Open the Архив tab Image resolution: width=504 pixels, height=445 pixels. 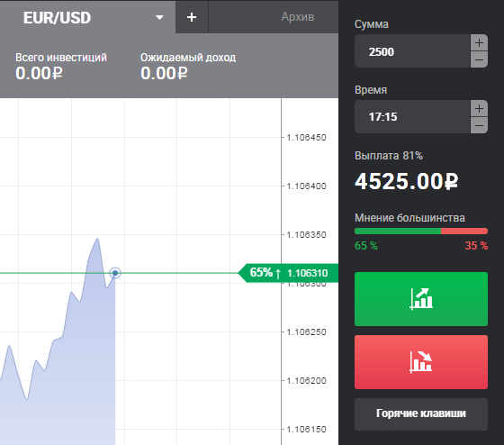tap(298, 17)
